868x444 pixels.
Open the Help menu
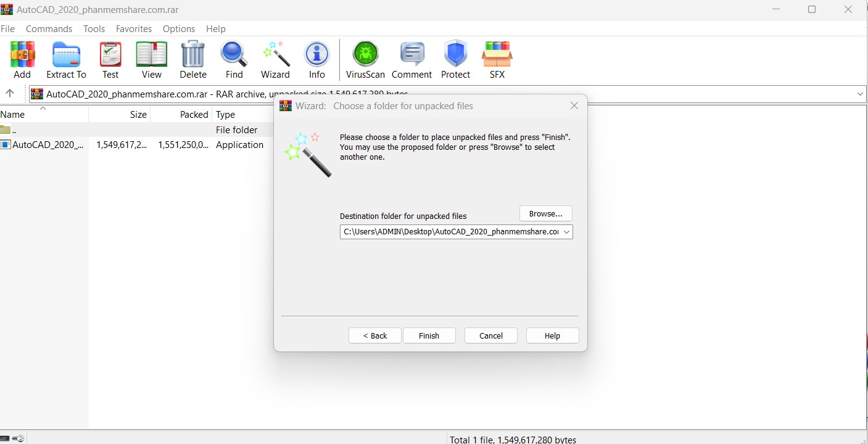(216, 29)
